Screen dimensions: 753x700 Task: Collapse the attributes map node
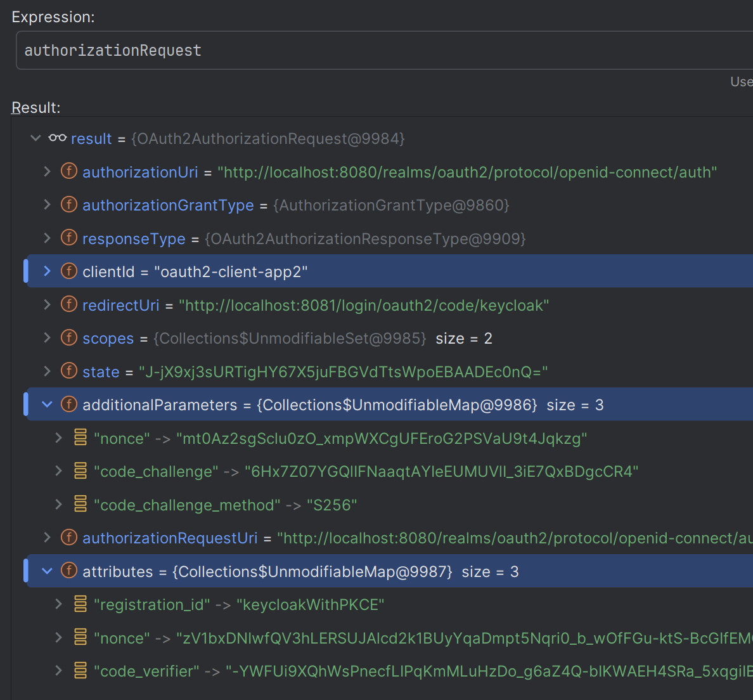pos(47,571)
